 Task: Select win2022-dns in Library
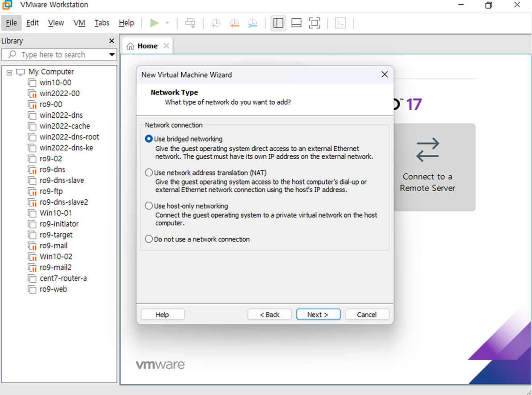coord(61,115)
